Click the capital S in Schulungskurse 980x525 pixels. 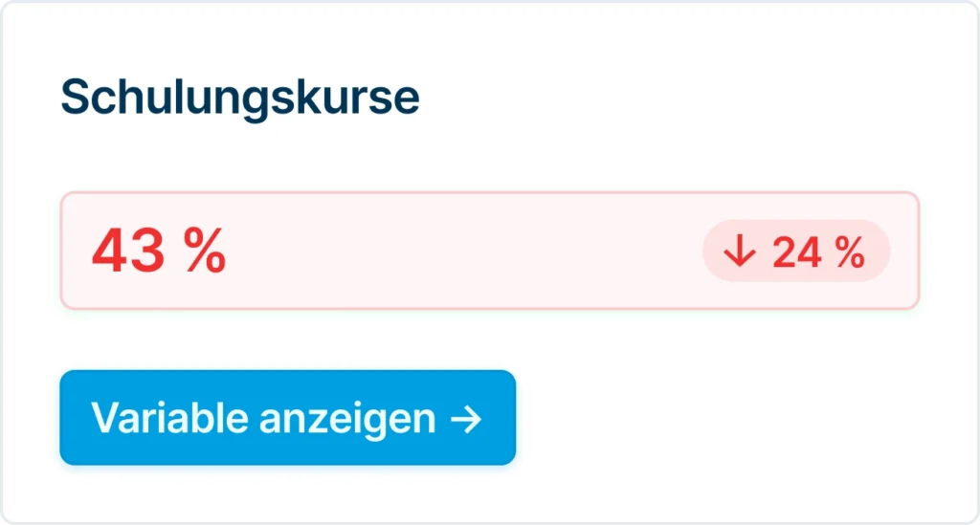[75, 98]
